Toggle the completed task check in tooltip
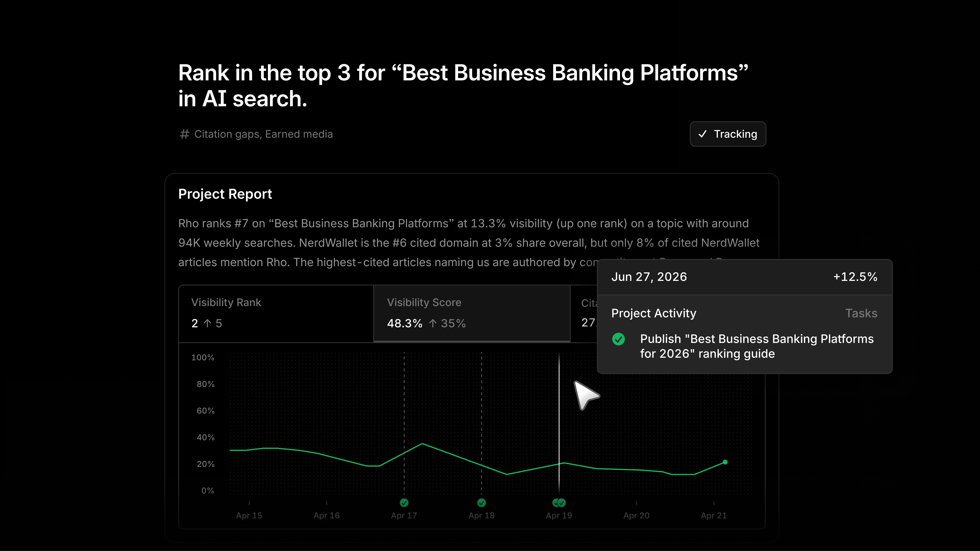 619,339
